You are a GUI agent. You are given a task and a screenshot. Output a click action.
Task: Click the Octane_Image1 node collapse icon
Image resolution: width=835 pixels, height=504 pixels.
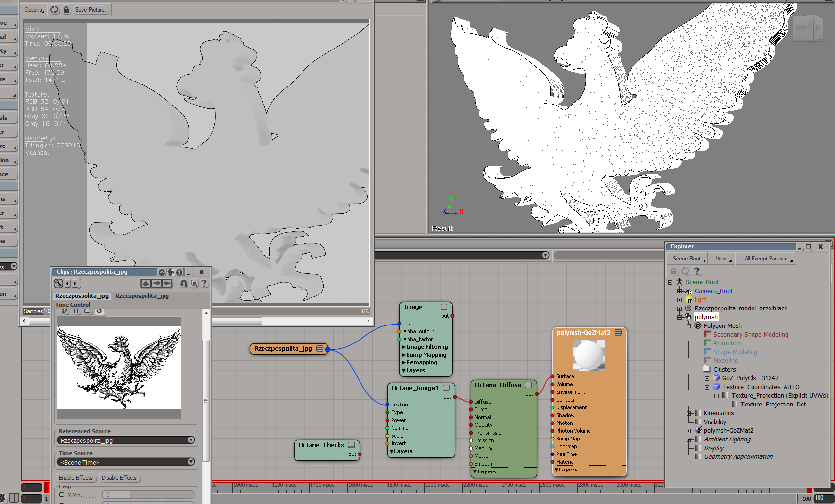pos(446,388)
